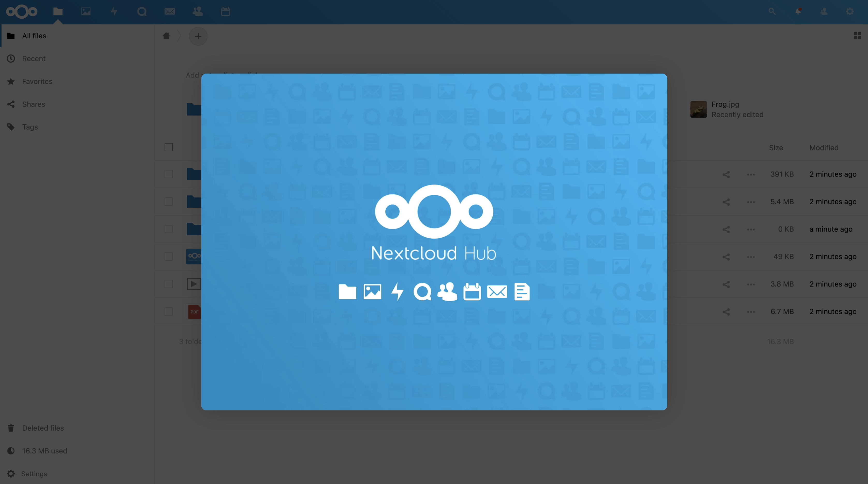The height and width of the screenshot is (484, 868).
Task: Check the checkbox beside the first folder
Action: click(x=168, y=174)
